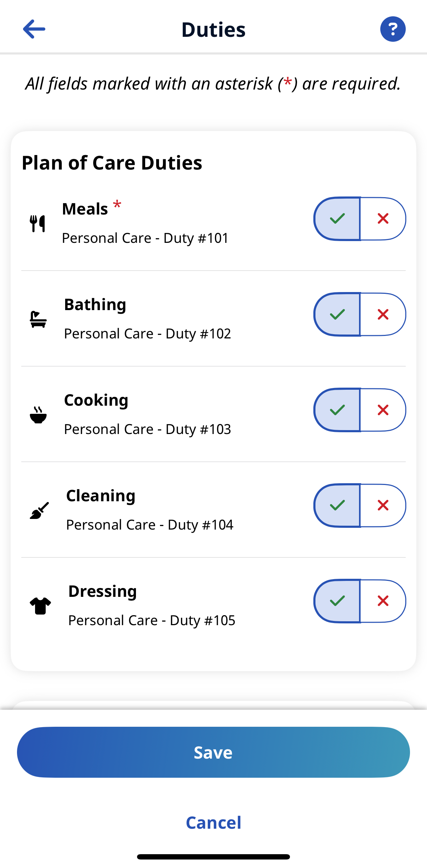The image size is (427, 868).
Task: Tap the Bathing bathtub icon
Action: (38, 319)
